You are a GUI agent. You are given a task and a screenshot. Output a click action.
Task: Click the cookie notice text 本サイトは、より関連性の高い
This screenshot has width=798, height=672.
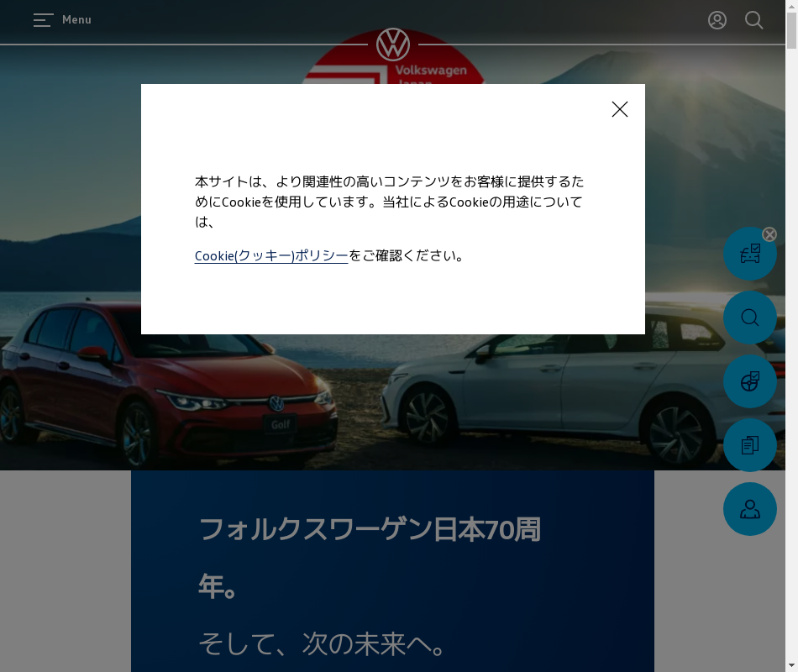coord(389,202)
